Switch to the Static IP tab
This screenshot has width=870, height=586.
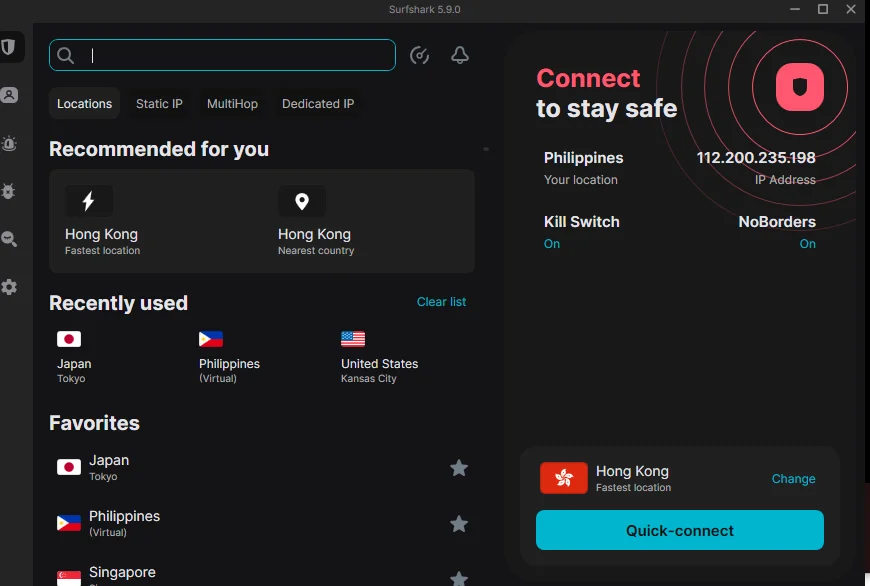pyautogui.click(x=159, y=104)
